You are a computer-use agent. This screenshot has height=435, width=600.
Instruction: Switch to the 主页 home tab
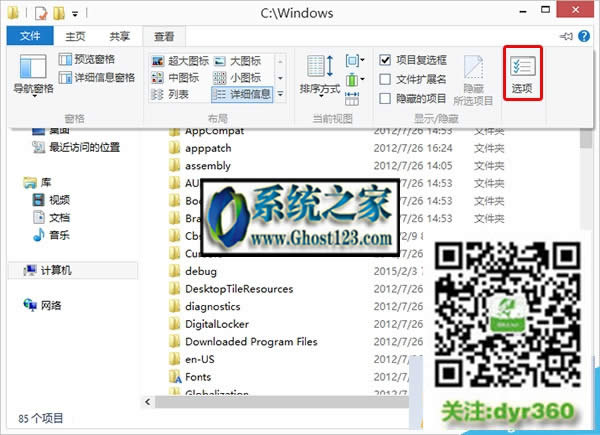[77, 36]
